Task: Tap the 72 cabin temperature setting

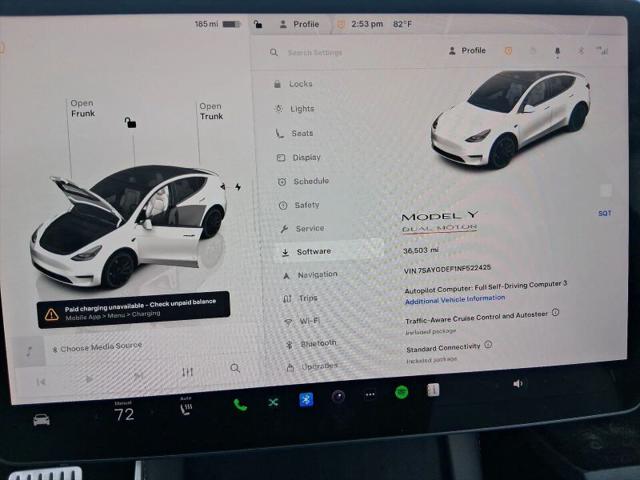Action: 124,415
